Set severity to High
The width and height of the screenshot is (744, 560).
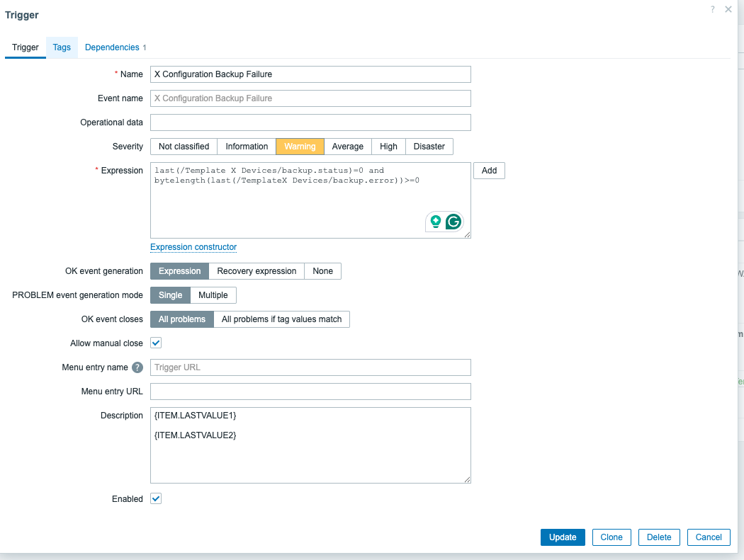[x=388, y=147]
